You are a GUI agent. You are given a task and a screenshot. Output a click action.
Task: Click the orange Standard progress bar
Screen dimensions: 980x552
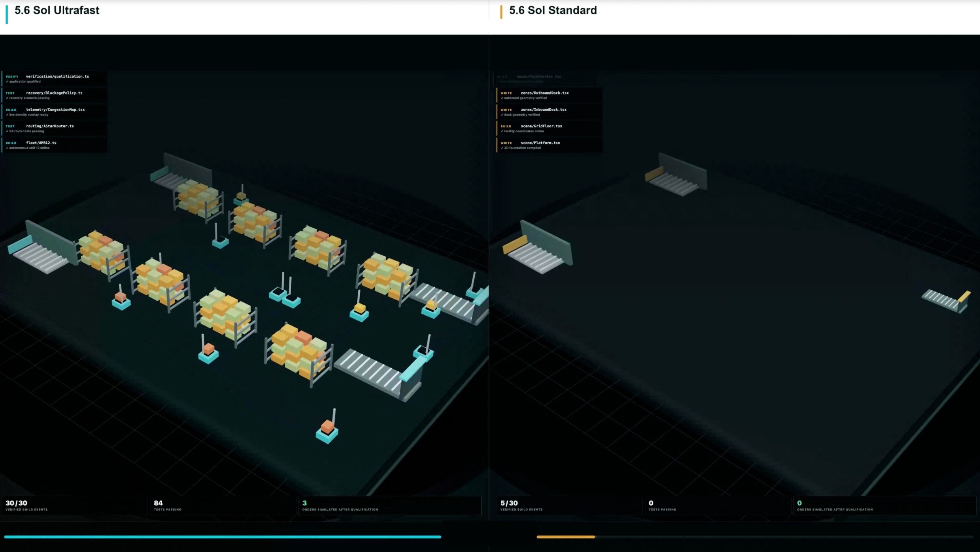tap(565, 537)
